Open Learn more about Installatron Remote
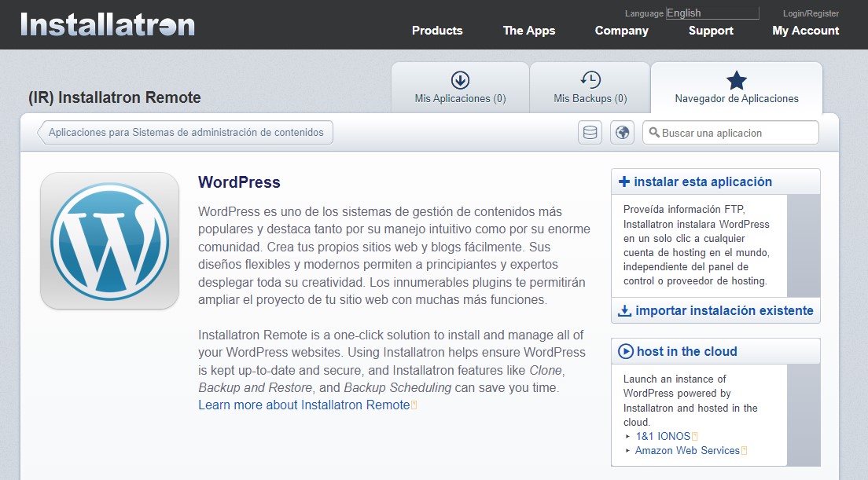This screenshot has height=480, width=868. pos(303,405)
